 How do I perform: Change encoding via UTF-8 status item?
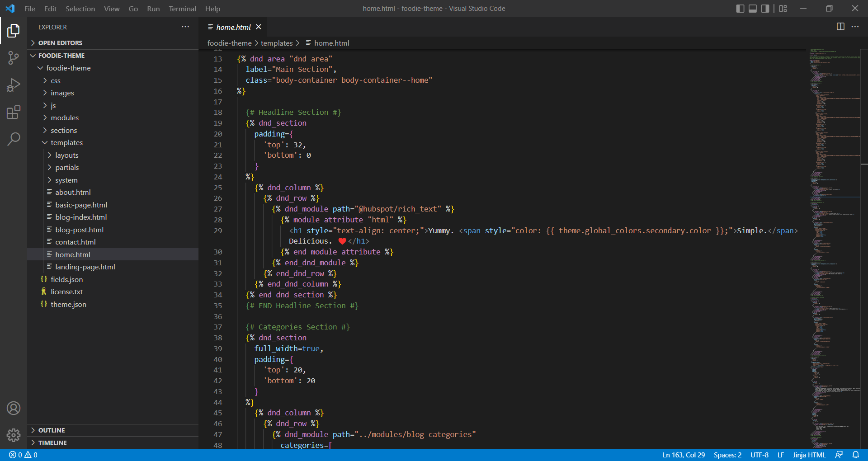(x=759, y=455)
